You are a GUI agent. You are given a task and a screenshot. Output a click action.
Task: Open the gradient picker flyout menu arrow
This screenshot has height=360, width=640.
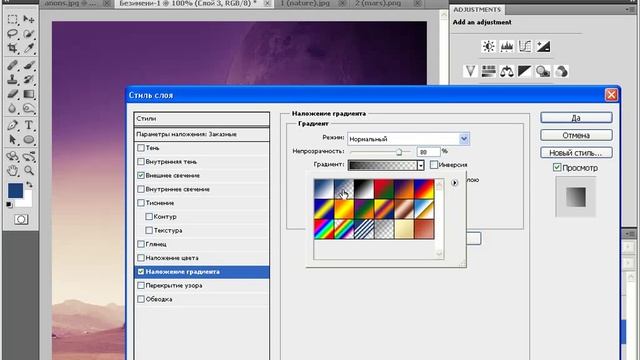pos(454,183)
